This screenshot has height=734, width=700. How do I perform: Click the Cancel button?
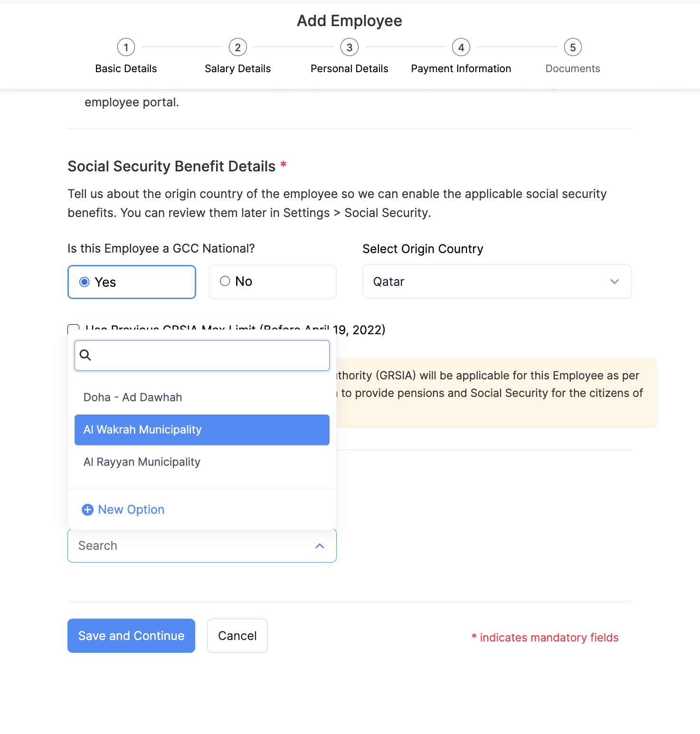237,636
